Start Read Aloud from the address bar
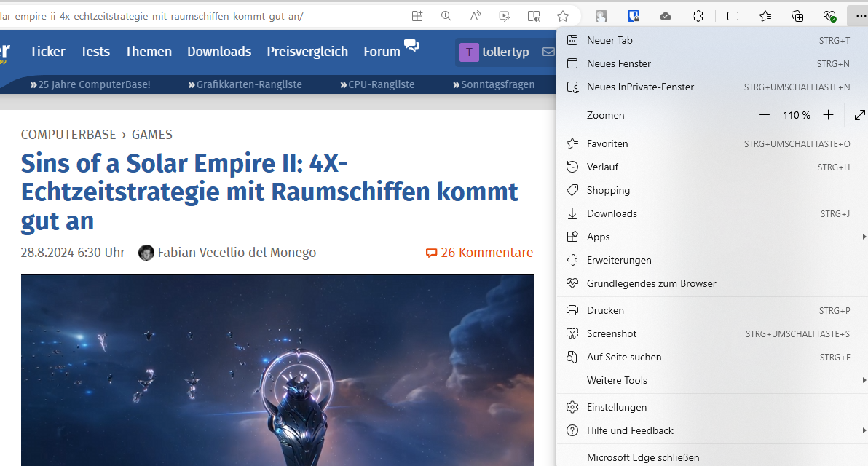The height and width of the screenshot is (466, 868). (x=476, y=16)
